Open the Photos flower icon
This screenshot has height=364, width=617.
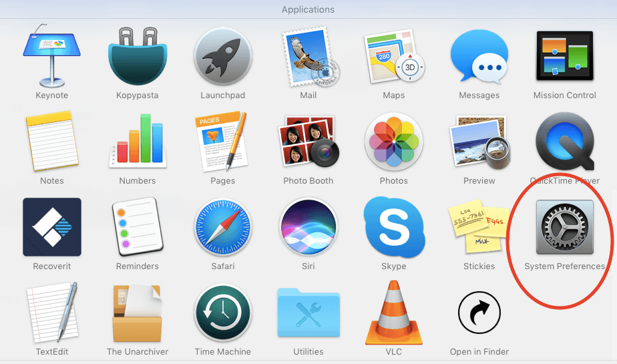(394, 142)
